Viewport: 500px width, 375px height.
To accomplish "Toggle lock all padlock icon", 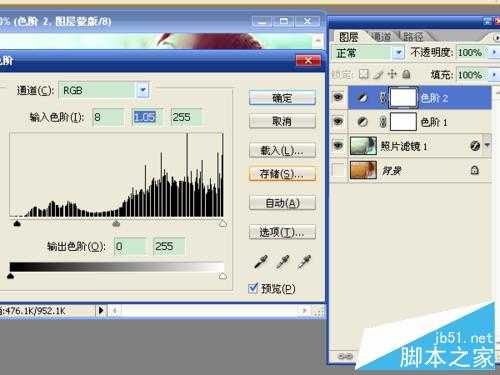I will (x=406, y=74).
